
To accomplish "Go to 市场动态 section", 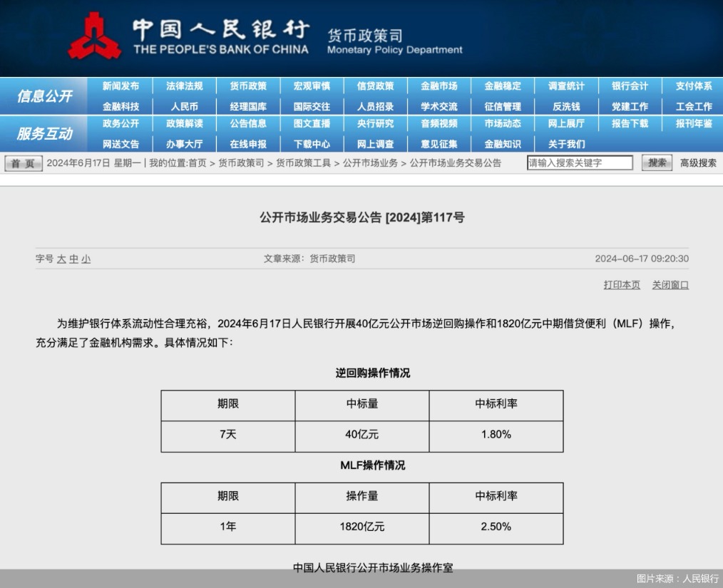I will [x=503, y=123].
